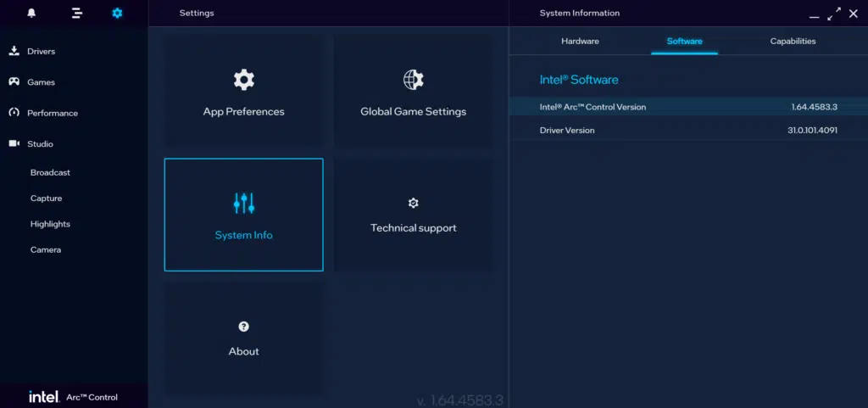Minimize the Arc Control window
This screenshot has width=868, height=408.
(815, 17)
